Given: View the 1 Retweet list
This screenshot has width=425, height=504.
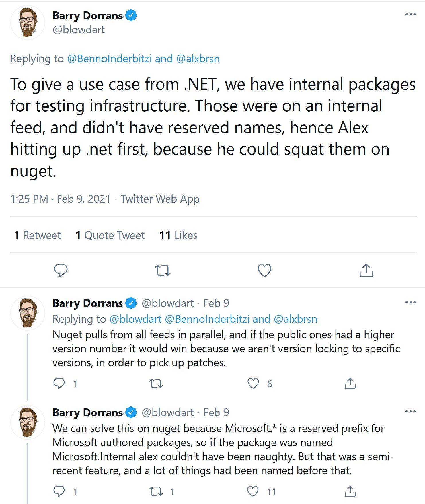Looking at the screenshot, I should [37, 235].
